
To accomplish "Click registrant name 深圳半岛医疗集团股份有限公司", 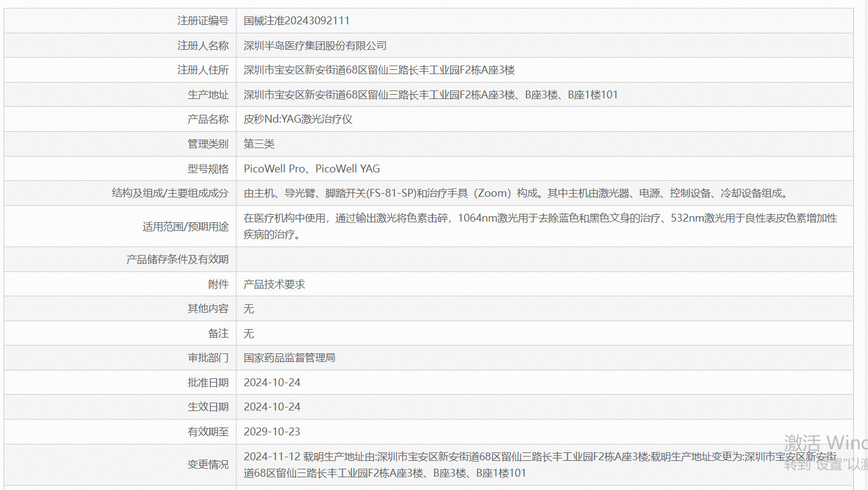I will coord(315,46).
